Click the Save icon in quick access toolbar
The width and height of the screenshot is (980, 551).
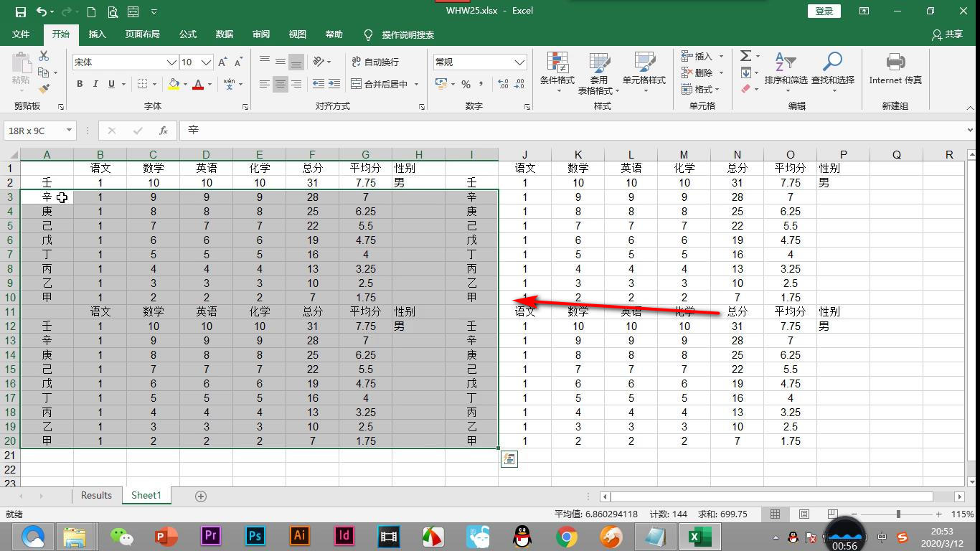click(20, 11)
